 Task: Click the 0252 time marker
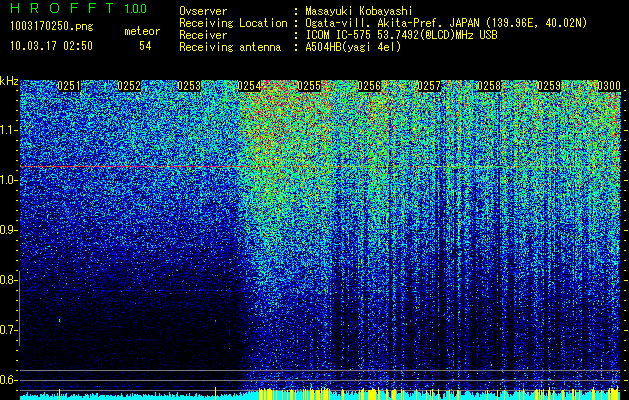(129, 86)
